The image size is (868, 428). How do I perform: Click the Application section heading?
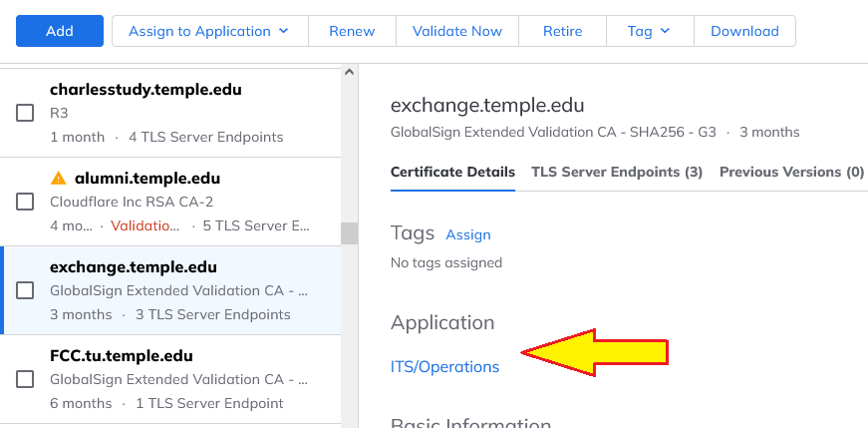click(442, 322)
